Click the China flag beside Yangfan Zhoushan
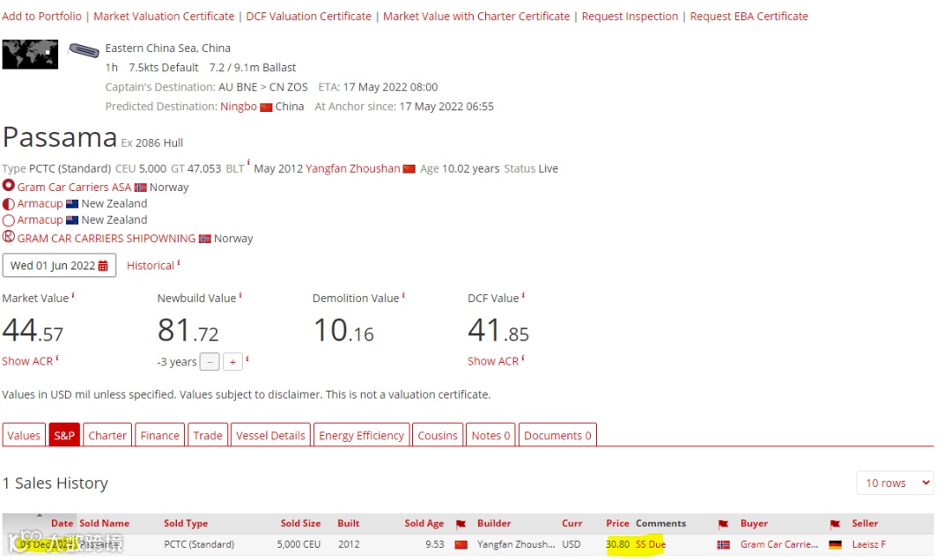951x560 pixels. point(409,169)
